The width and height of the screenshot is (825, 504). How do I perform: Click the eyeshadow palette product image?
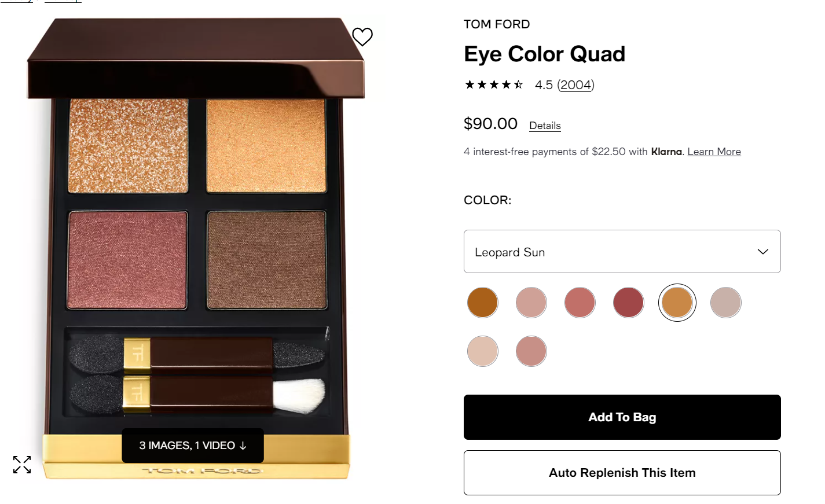(196, 249)
